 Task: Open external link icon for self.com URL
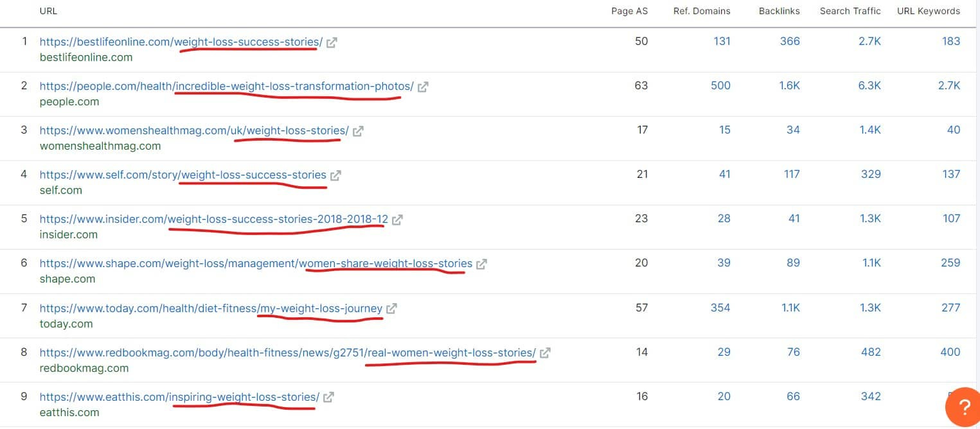click(335, 175)
